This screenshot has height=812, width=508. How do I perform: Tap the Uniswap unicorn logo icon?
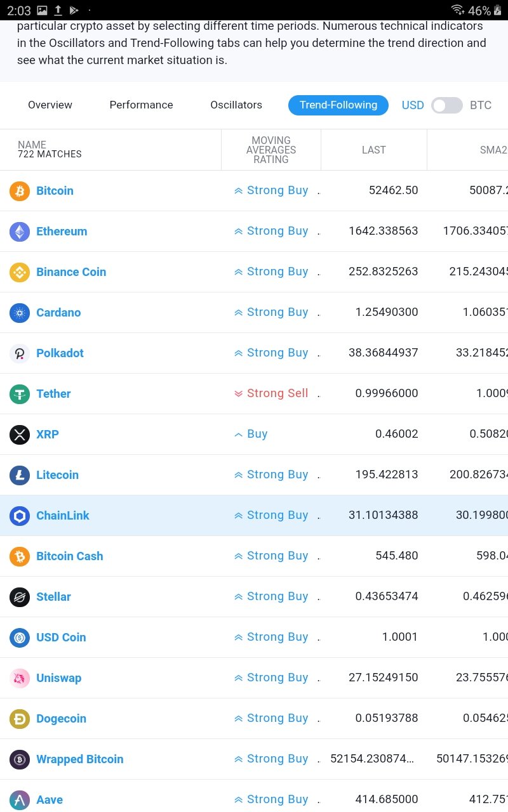point(20,678)
